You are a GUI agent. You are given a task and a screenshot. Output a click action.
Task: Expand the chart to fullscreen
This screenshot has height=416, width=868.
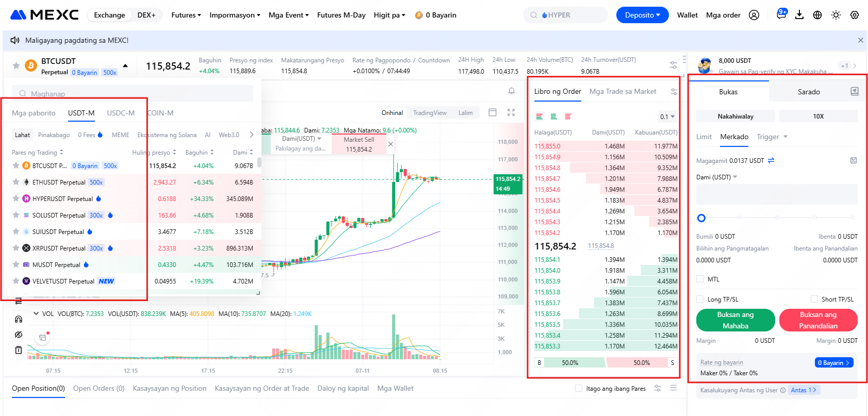[x=511, y=112]
